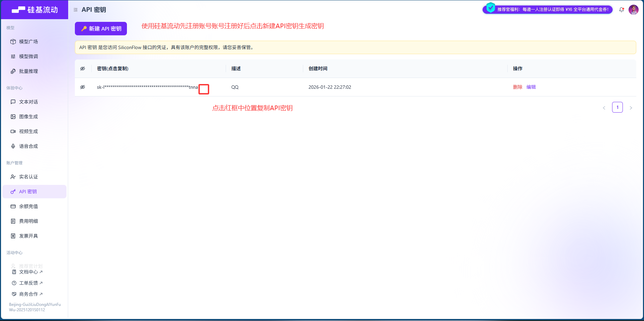
Task: Copy the masked key starting with sk-l
Action: point(147,87)
